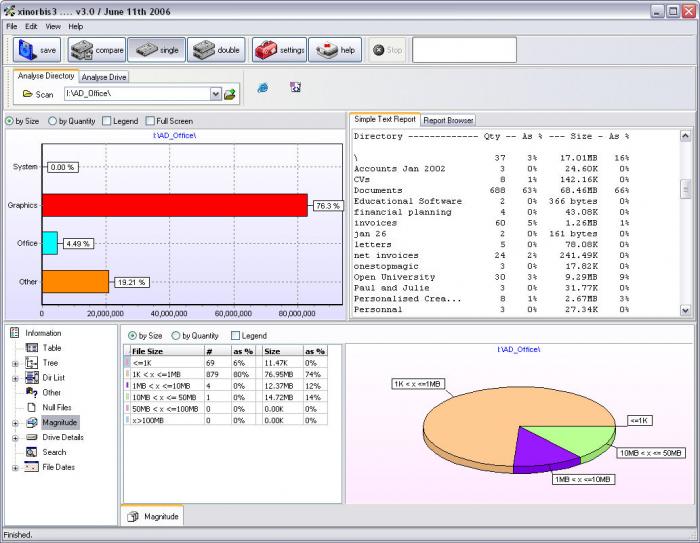Click the Magnitude bottom tab
The height and width of the screenshot is (543, 700).
click(152, 517)
